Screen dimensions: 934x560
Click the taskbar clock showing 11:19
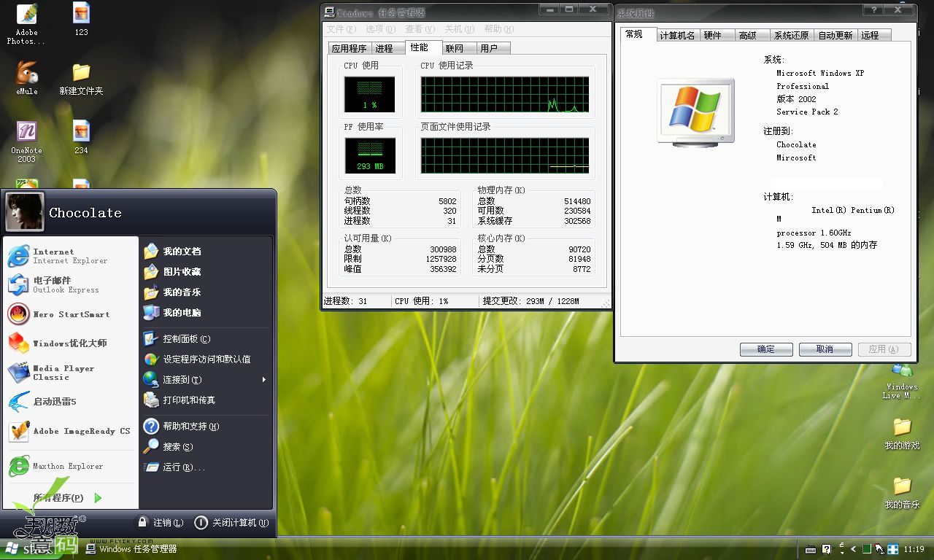(914, 549)
